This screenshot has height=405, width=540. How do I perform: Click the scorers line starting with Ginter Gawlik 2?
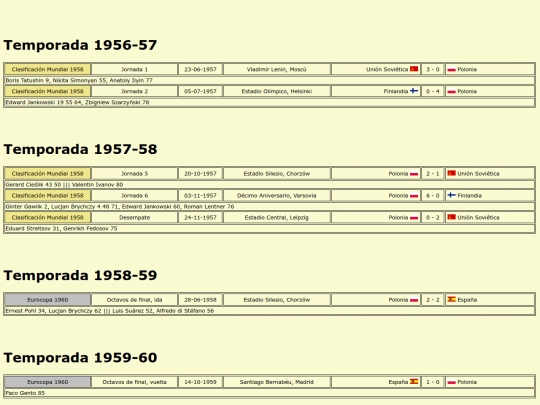[270, 207]
